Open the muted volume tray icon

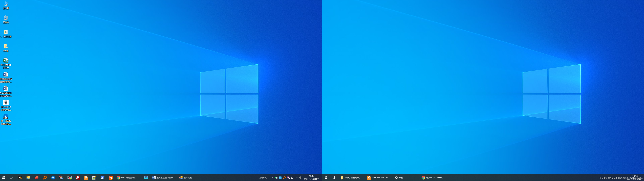click(296, 177)
